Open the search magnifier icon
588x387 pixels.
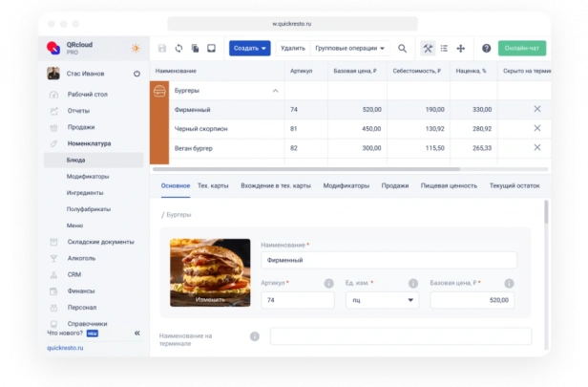tap(402, 49)
